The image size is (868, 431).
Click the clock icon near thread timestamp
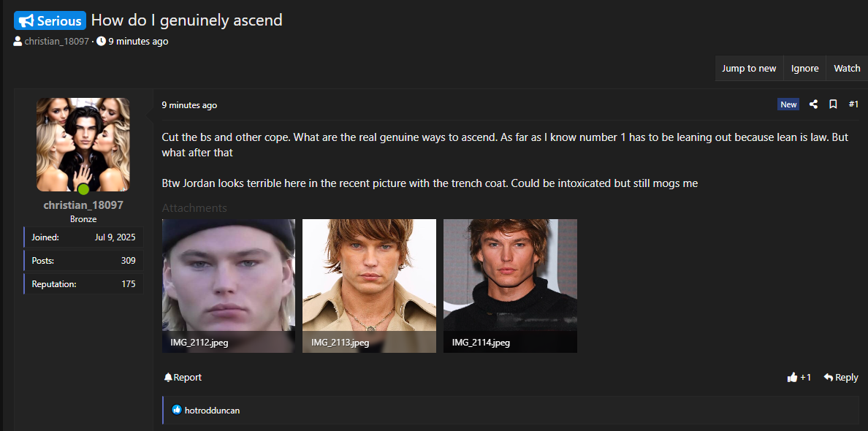click(102, 41)
